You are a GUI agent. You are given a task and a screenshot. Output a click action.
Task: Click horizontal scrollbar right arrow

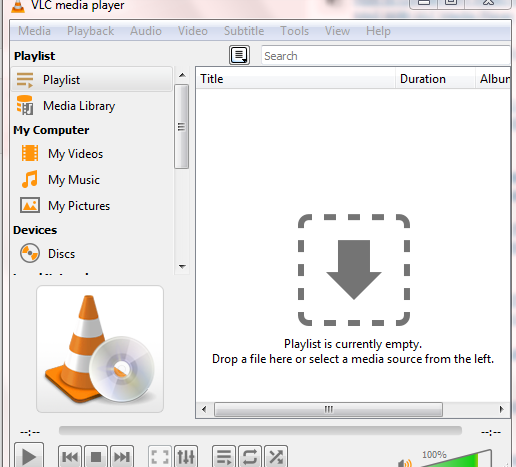pos(502,409)
